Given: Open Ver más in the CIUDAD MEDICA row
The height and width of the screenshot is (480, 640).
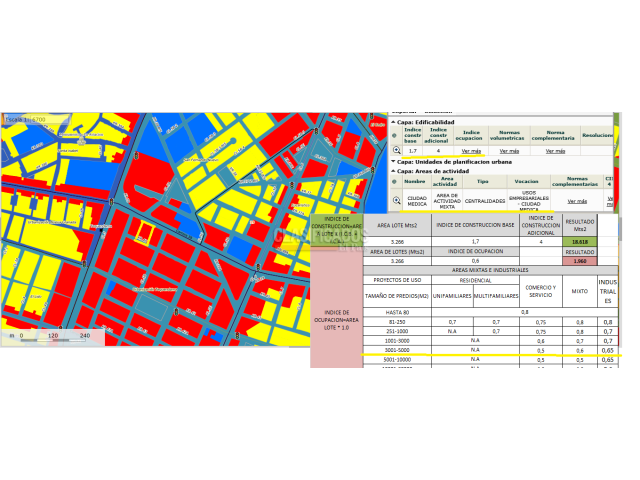Looking at the screenshot, I should pyautogui.click(x=577, y=201).
